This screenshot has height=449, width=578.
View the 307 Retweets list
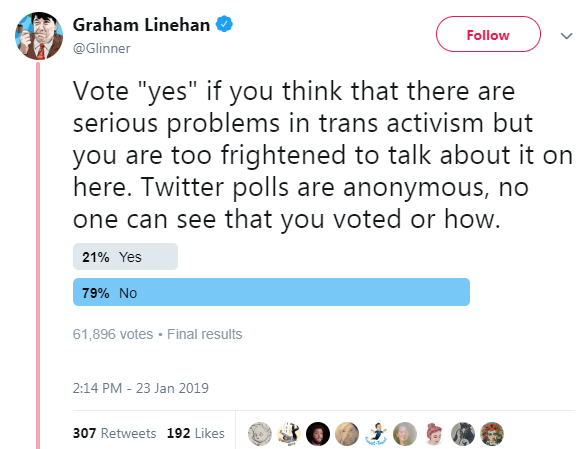114,433
